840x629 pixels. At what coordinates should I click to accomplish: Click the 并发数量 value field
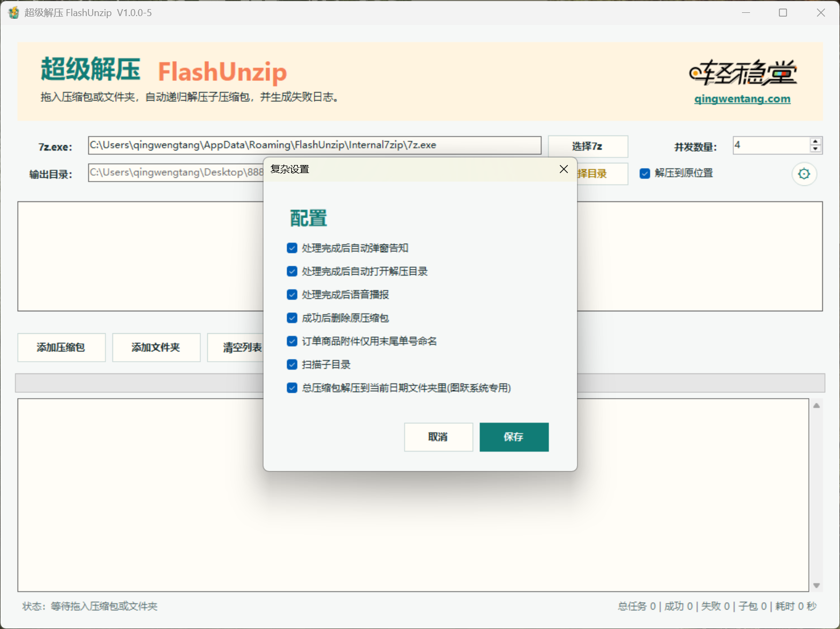point(771,145)
